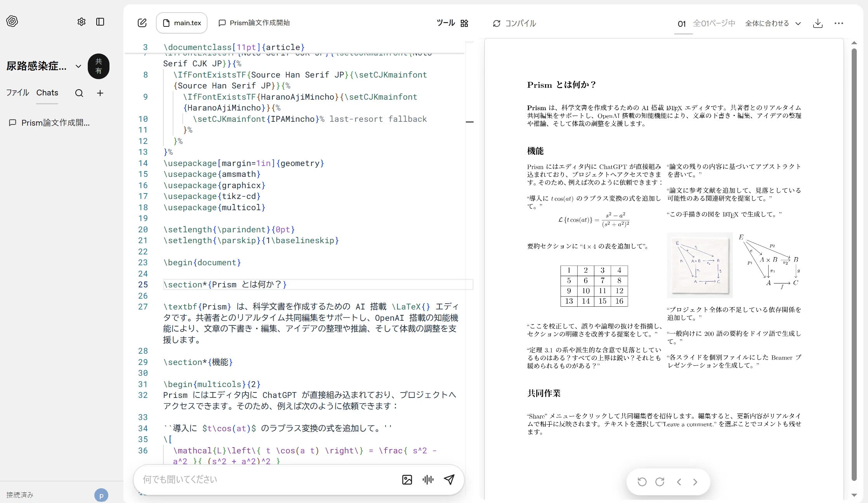
Task: Go to next page with right chevron
Action: [x=695, y=482]
